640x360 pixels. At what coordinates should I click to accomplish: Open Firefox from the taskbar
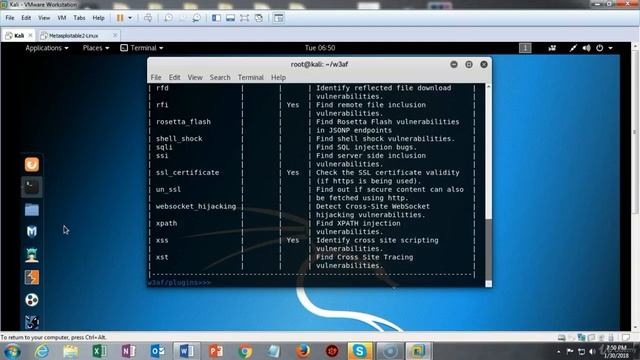click(x=303, y=351)
